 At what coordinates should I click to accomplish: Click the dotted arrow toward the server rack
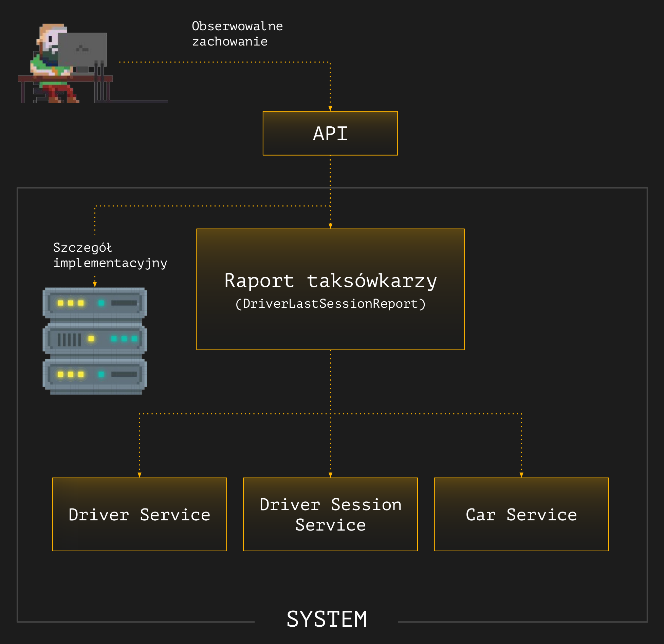(94, 284)
